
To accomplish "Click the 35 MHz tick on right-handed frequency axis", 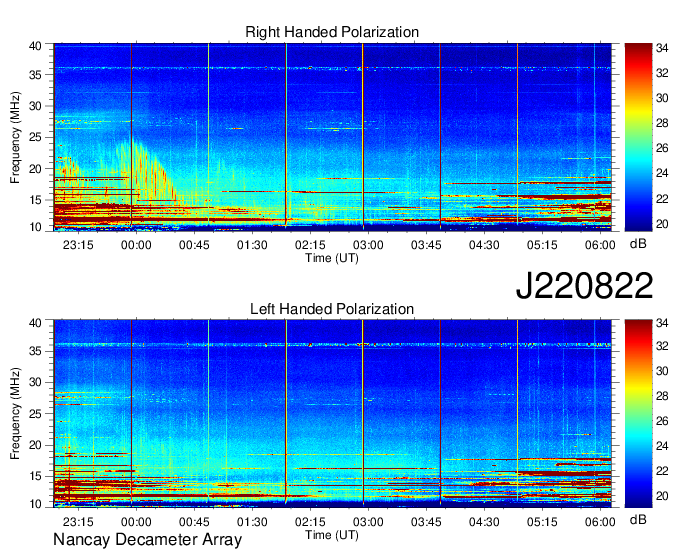I will coord(35,75).
